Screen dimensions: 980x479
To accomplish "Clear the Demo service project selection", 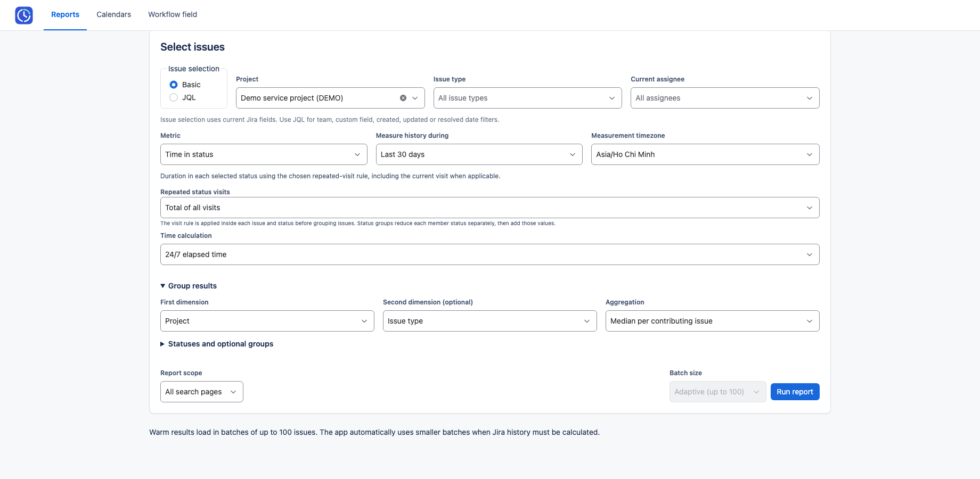I will pos(403,98).
